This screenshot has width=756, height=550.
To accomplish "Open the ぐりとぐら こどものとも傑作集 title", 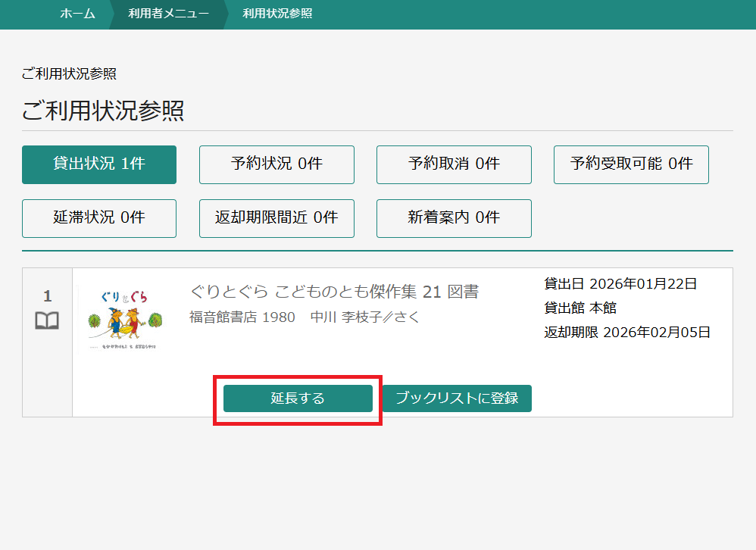I will click(x=333, y=292).
